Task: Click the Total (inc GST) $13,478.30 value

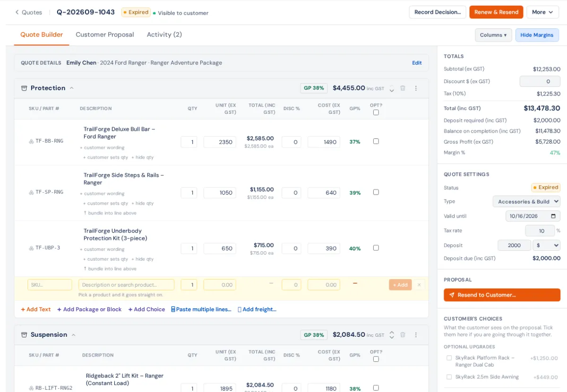Action: pos(542,108)
